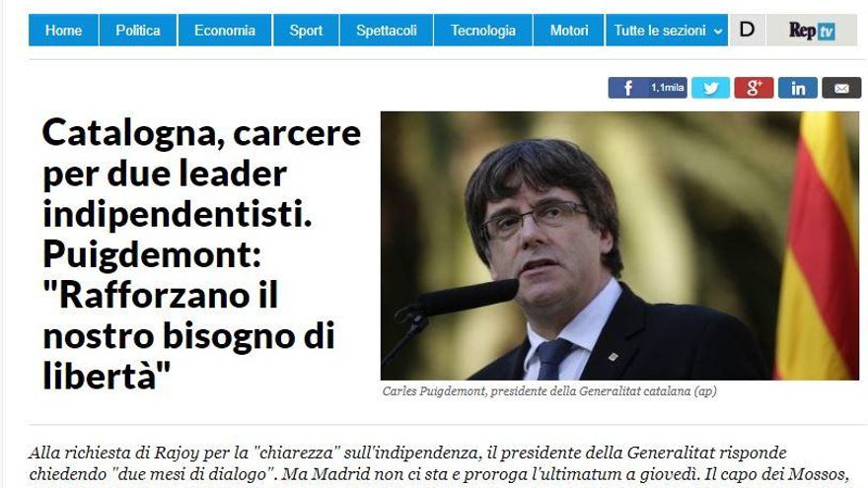Screen dimensions: 868x488
Task: Go to the Tecnologia section
Action: coord(482,30)
